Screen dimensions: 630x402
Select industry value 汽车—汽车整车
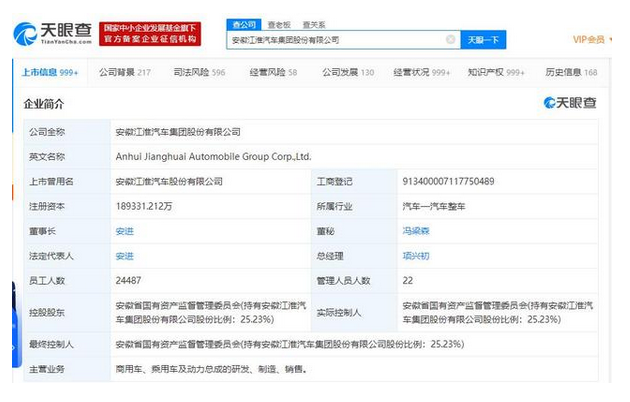click(x=434, y=206)
